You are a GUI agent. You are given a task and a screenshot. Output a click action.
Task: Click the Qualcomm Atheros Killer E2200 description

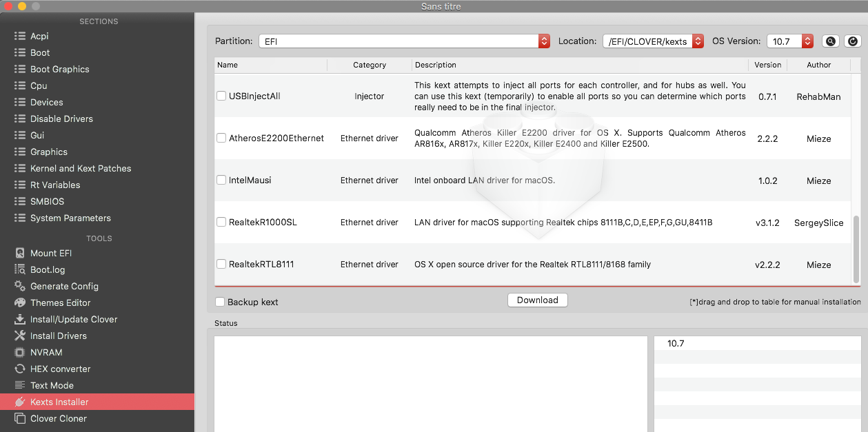point(580,138)
